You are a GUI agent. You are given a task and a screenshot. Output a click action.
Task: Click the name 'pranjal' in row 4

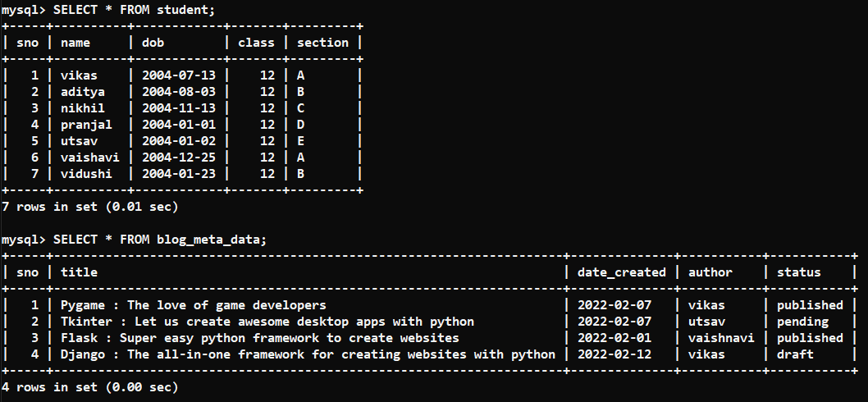click(x=86, y=125)
